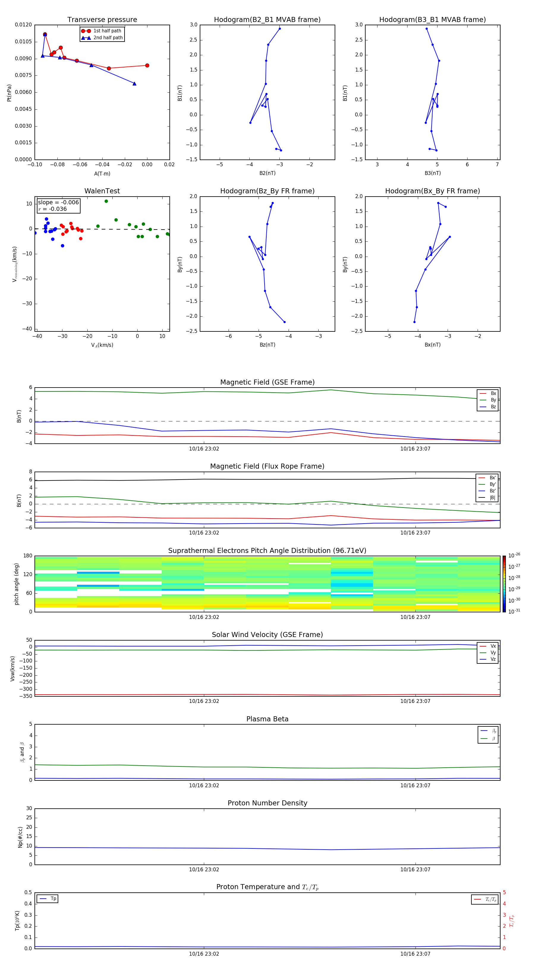Click the 'slope = -0.006' annotation
This screenshot has width=535, height=980.
(x=58, y=203)
